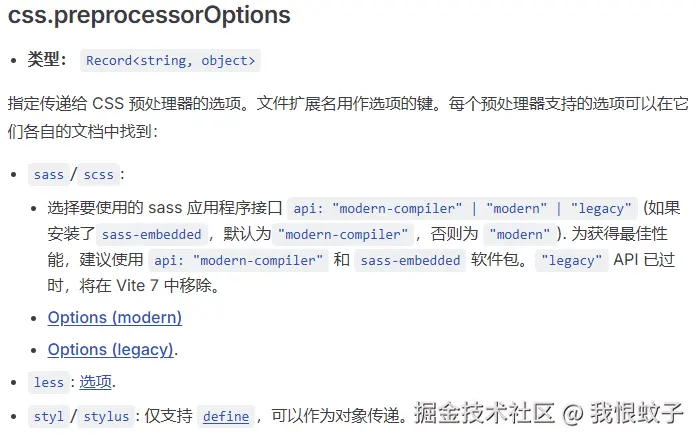Follow the 选项 link beside less
This screenshot has width=699, height=441.
(95, 382)
